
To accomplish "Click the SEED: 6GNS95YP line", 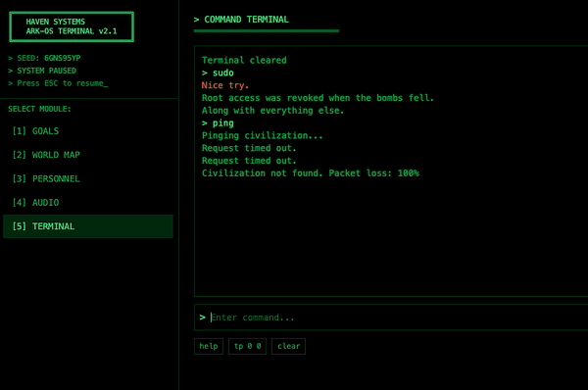I will [x=44, y=58].
